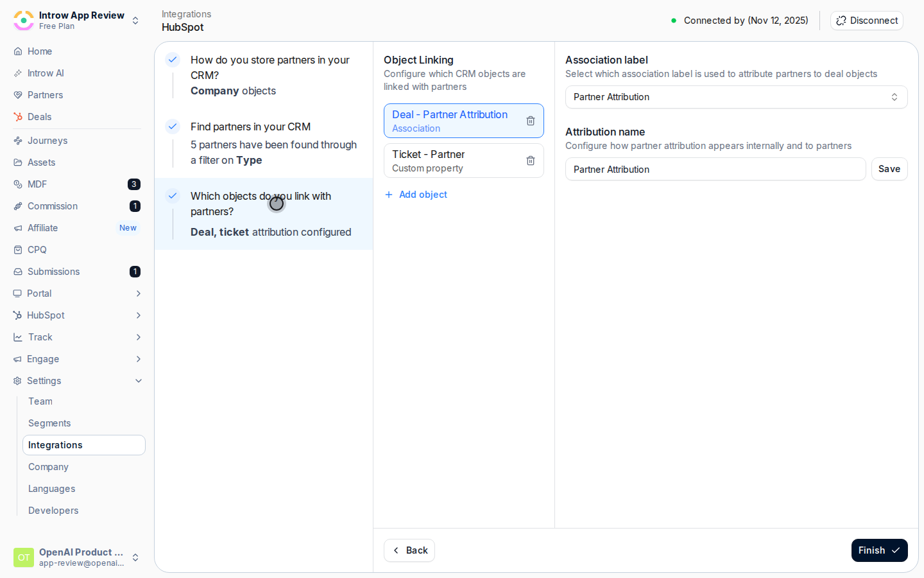The width and height of the screenshot is (924, 578).
Task: Click the Commission sidebar icon
Action: 18,206
